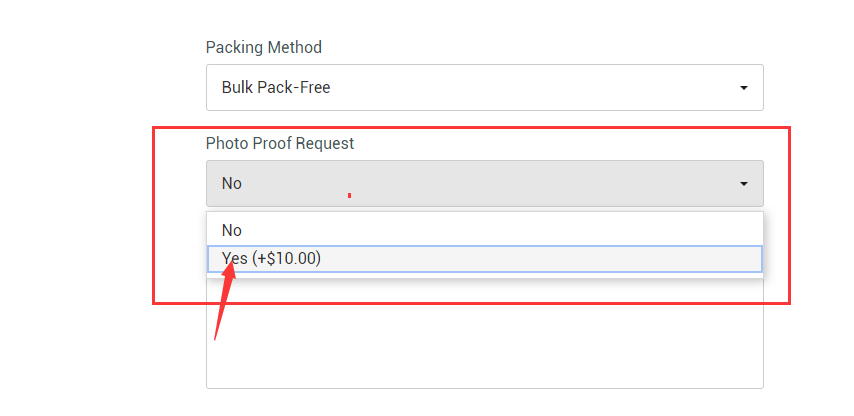Viewport: 854px width, 416px height.
Task: Click the red arrow's tail end
Action: (216, 336)
